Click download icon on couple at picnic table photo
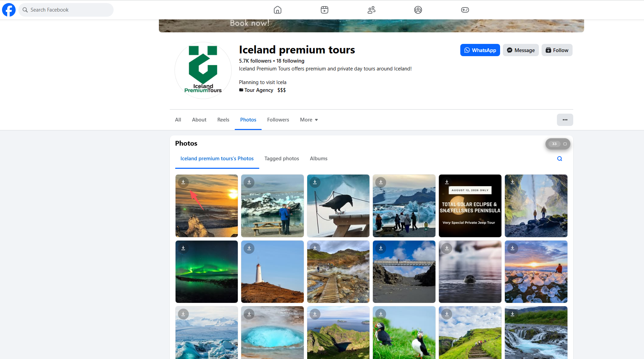This screenshot has height=359, width=644. click(249, 182)
